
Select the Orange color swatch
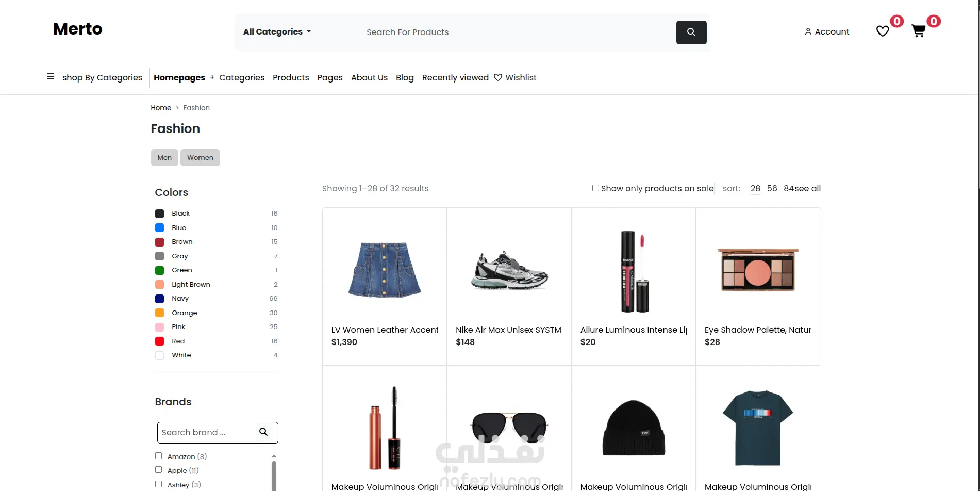point(160,313)
